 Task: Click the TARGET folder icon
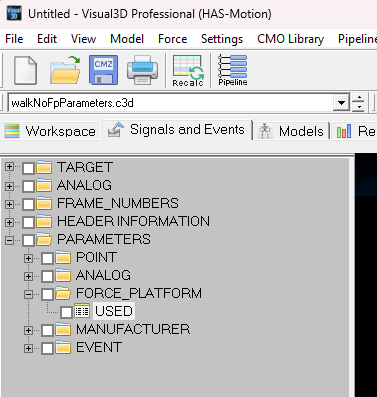(x=44, y=167)
